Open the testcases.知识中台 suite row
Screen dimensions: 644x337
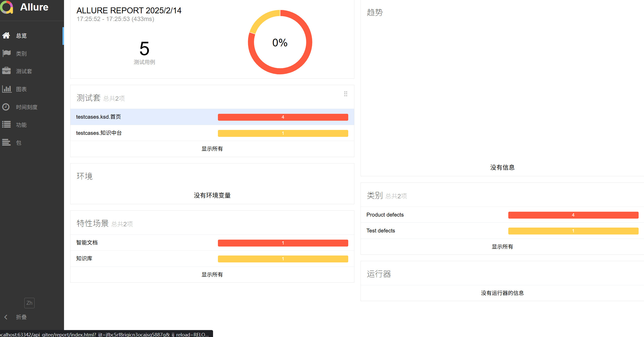point(99,133)
